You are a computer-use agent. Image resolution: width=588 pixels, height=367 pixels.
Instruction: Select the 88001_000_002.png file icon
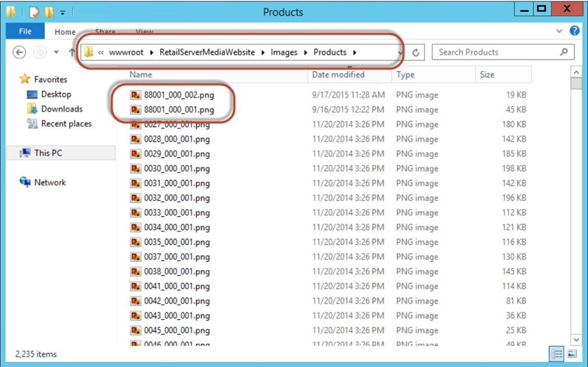136,95
